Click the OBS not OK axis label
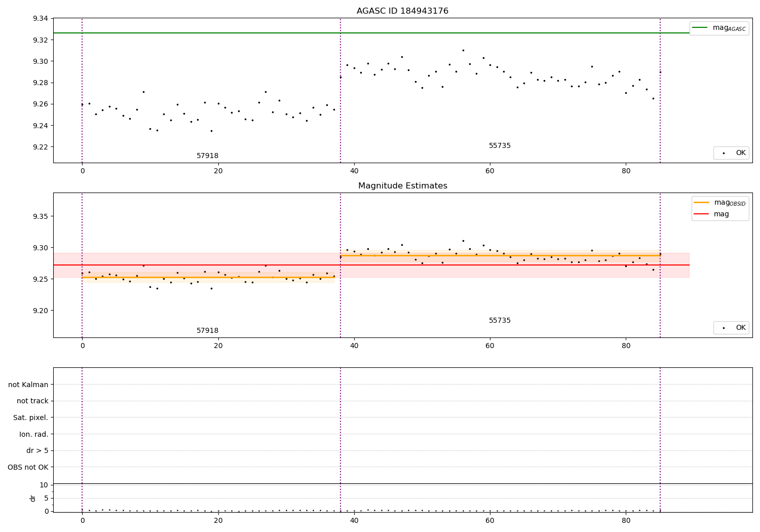760x532 pixels. click(x=28, y=467)
